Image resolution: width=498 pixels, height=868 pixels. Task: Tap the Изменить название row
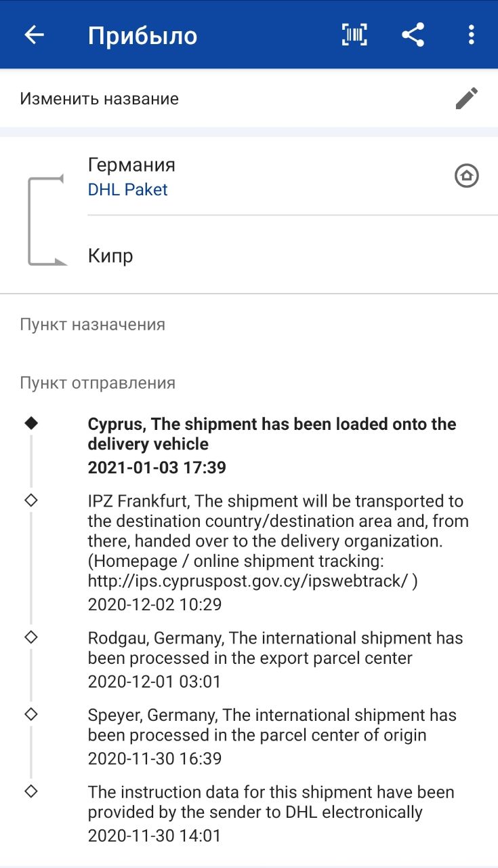click(x=99, y=99)
